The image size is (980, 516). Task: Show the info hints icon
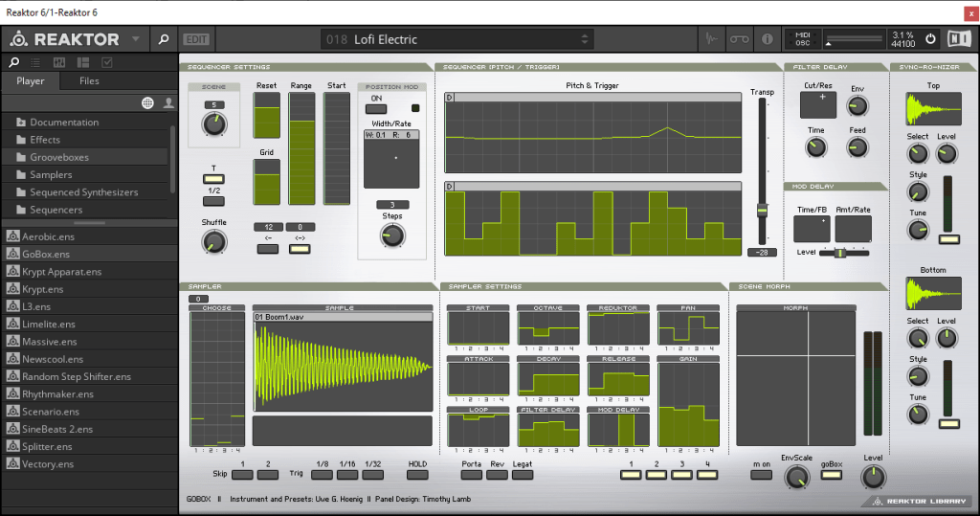click(x=766, y=39)
